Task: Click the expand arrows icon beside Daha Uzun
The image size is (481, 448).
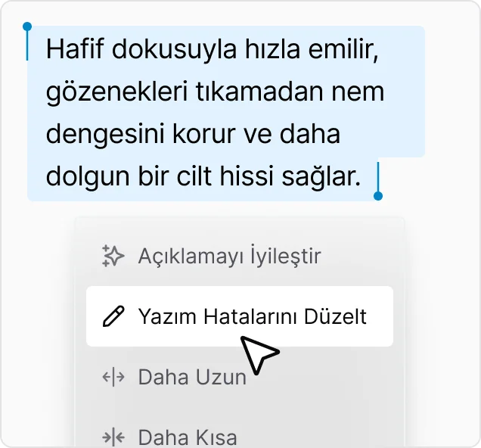Action: pos(113,377)
